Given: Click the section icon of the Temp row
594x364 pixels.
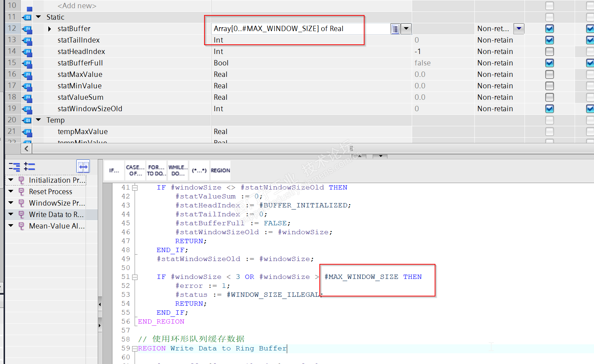Looking at the screenshot, I should (27, 120).
